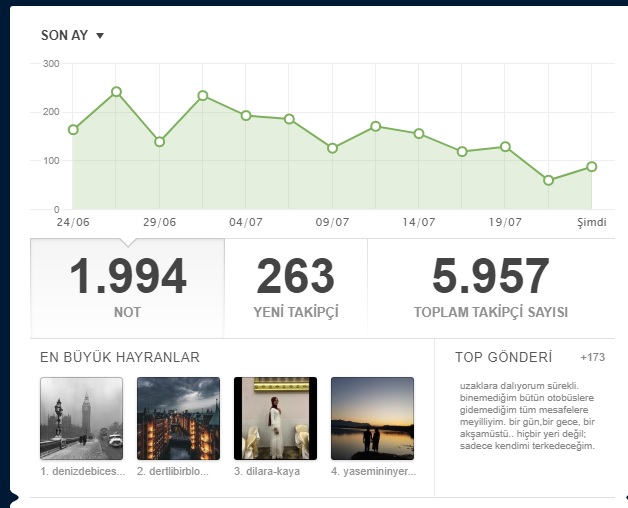Open dilara-kaya fan thumbnail
628x508 pixels.
pos(276,418)
